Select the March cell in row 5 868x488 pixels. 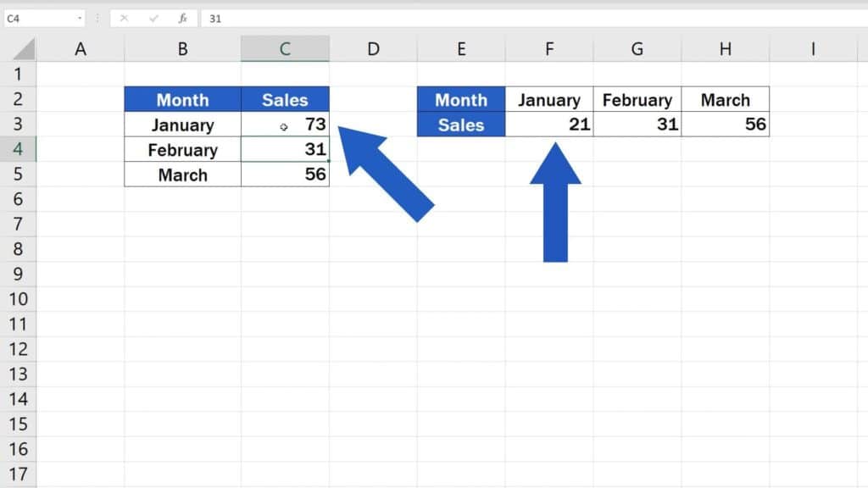[181, 175]
